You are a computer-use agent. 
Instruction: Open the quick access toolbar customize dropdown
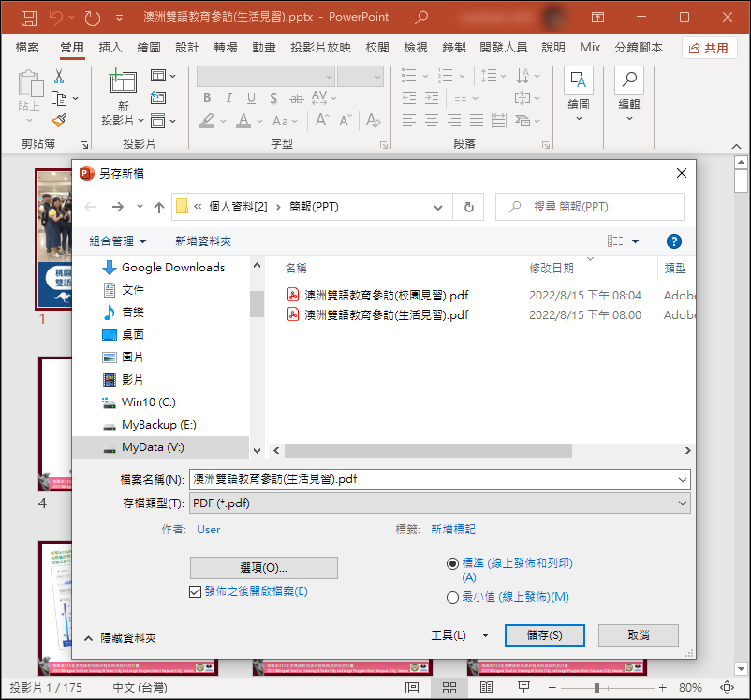pyautogui.click(x=119, y=18)
